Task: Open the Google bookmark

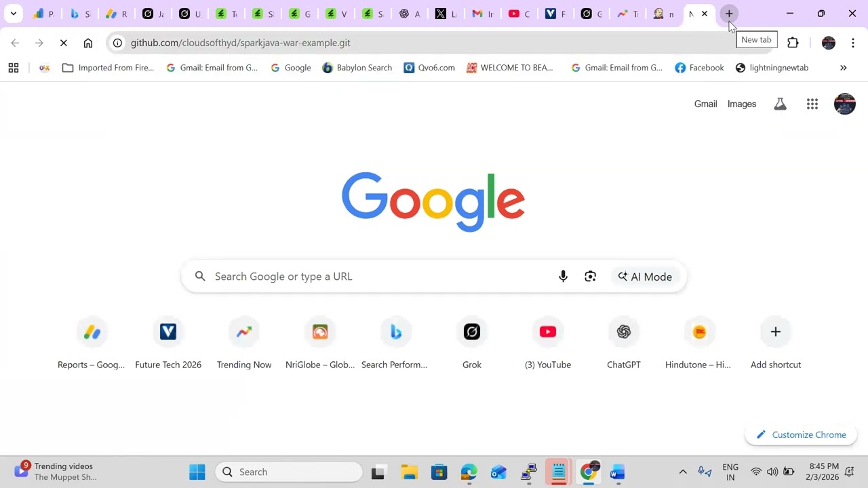Action: pyautogui.click(x=291, y=68)
